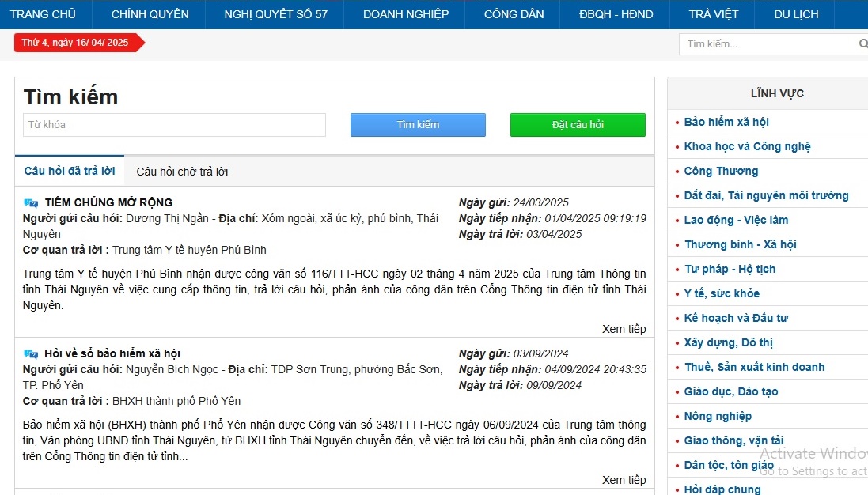Choose Y tế, sức khỏe category
This screenshot has height=495, width=868.
coord(722,293)
